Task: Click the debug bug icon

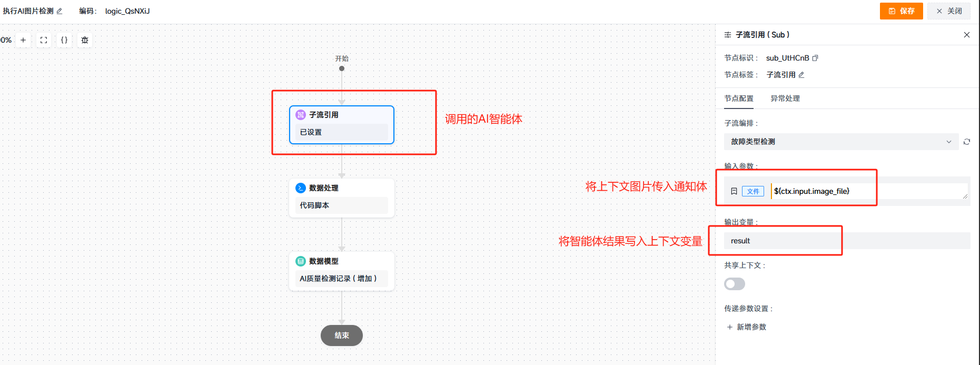Action: pos(85,40)
